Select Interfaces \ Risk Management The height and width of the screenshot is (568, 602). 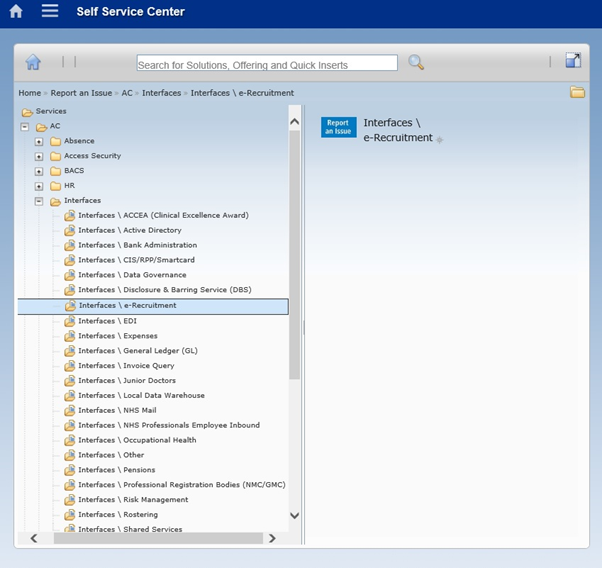[133, 500]
